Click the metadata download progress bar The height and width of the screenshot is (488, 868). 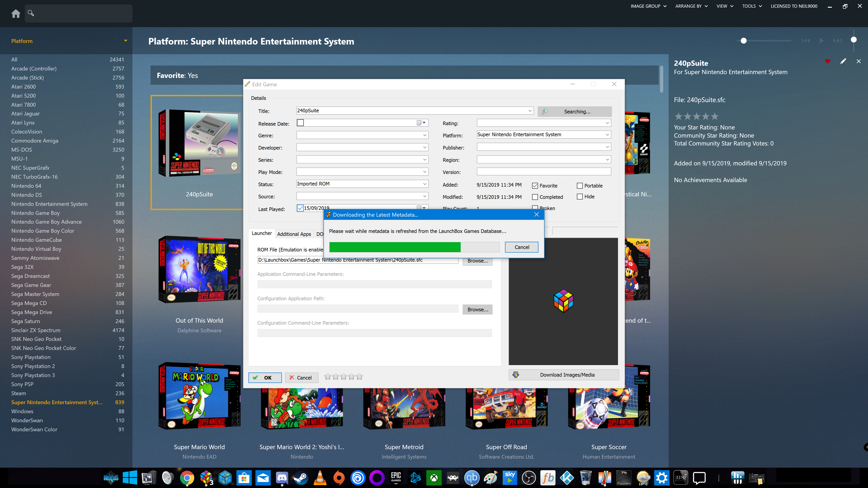(415, 247)
